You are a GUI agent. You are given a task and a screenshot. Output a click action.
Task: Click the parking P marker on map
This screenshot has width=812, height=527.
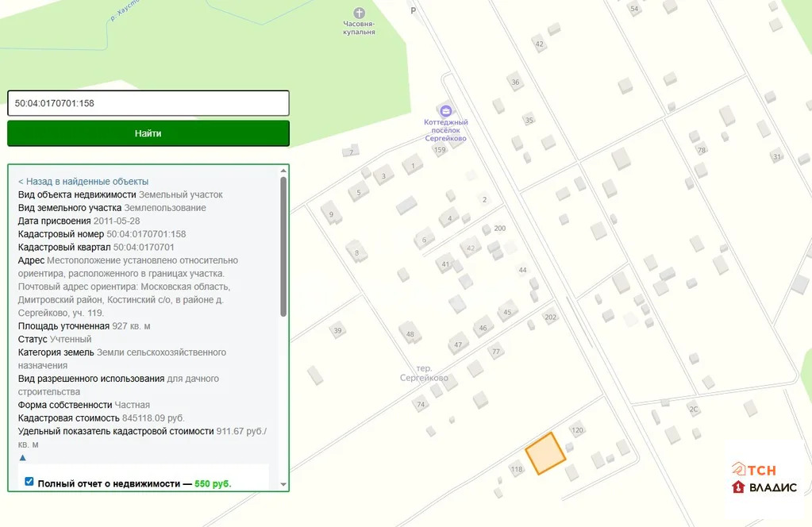point(413,10)
